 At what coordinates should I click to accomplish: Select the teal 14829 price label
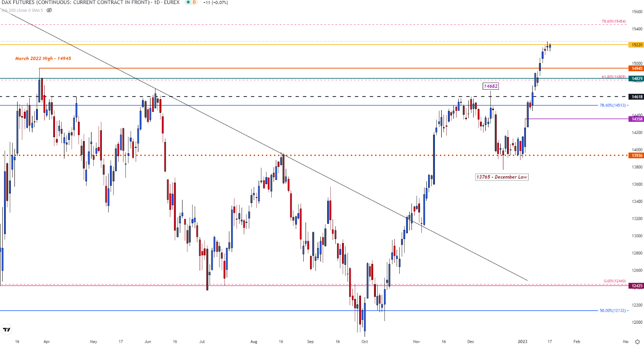click(637, 79)
